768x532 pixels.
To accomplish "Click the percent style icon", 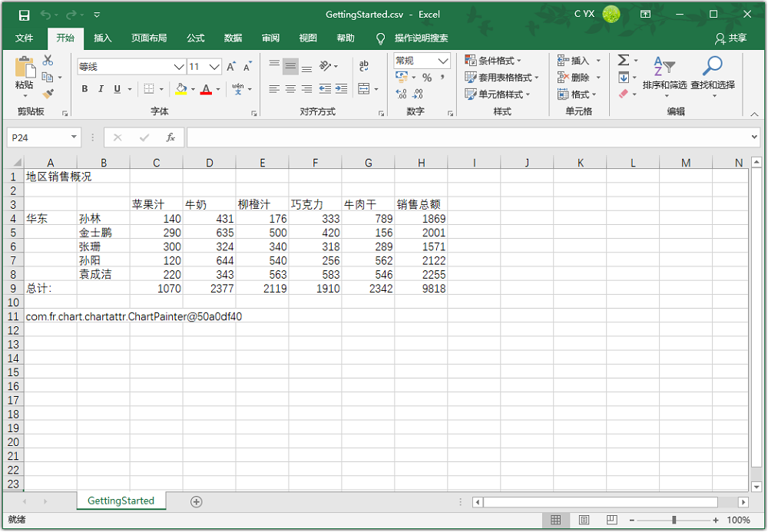I will click(427, 78).
